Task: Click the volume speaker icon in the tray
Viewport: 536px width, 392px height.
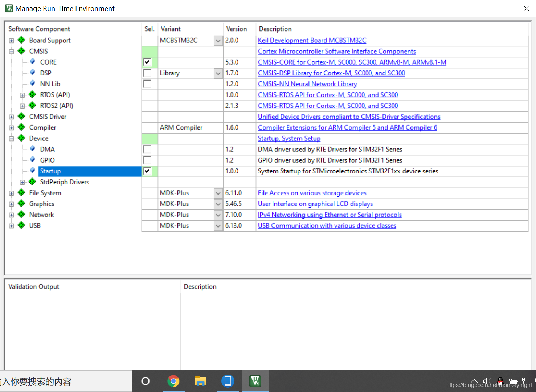Action: pyautogui.click(x=487, y=381)
